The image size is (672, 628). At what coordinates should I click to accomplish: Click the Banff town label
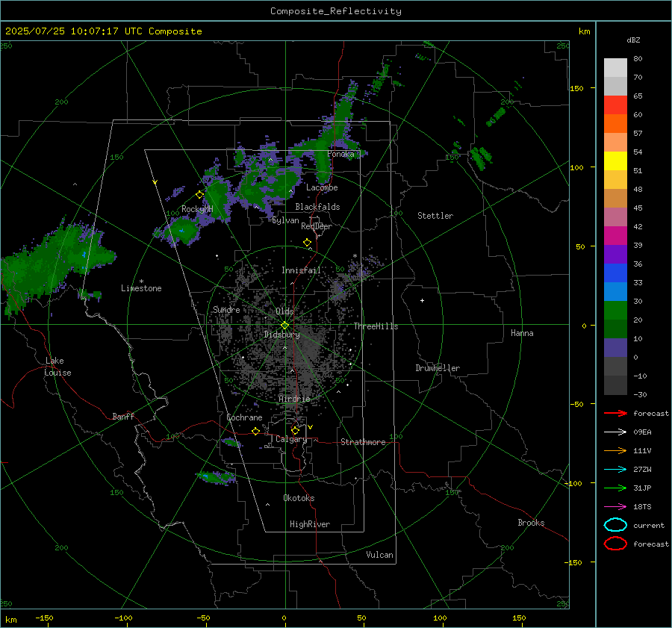pyautogui.click(x=123, y=416)
